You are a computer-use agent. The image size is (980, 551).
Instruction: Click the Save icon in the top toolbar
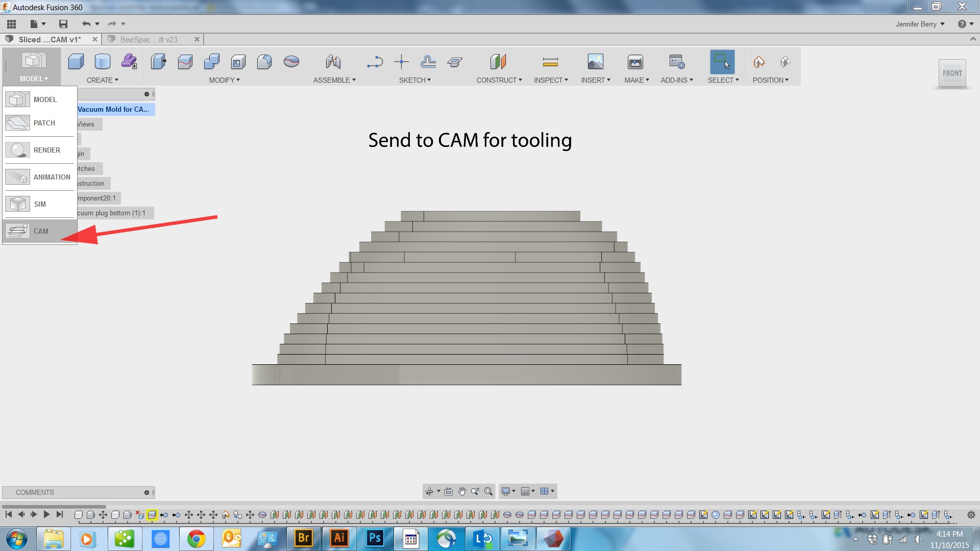[63, 24]
